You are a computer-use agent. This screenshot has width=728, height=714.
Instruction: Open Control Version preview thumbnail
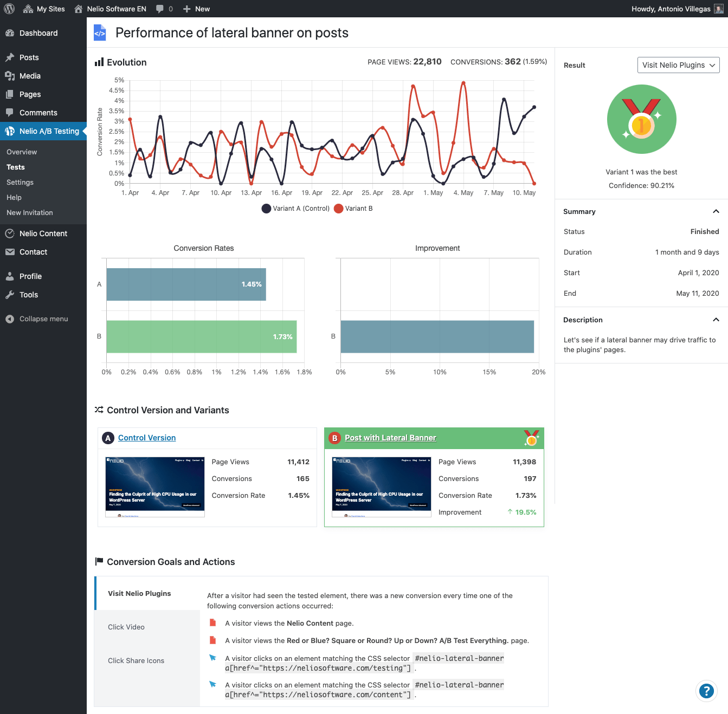tap(155, 487)
